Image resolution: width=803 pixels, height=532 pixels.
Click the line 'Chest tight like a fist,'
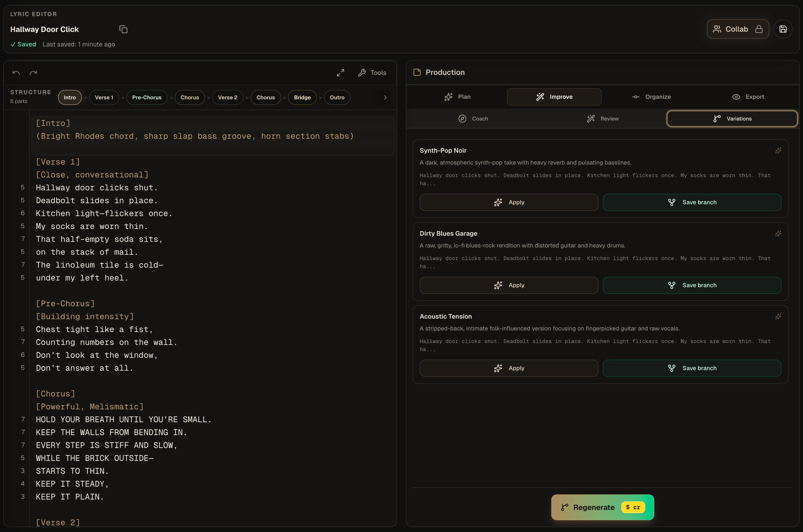click(x=94, y=329)
